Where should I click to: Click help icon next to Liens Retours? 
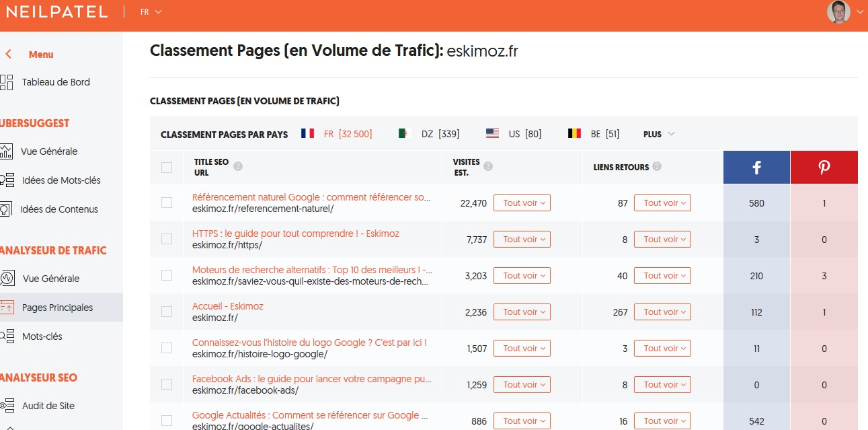[657, 166]
